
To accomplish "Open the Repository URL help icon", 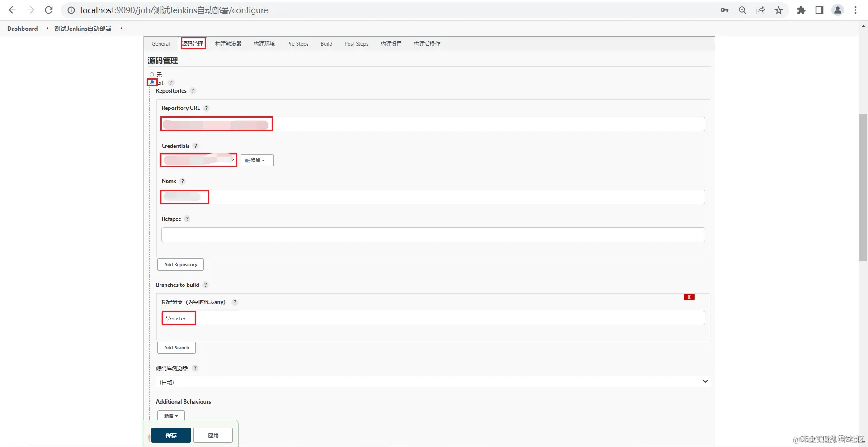I will coord(206,108).
